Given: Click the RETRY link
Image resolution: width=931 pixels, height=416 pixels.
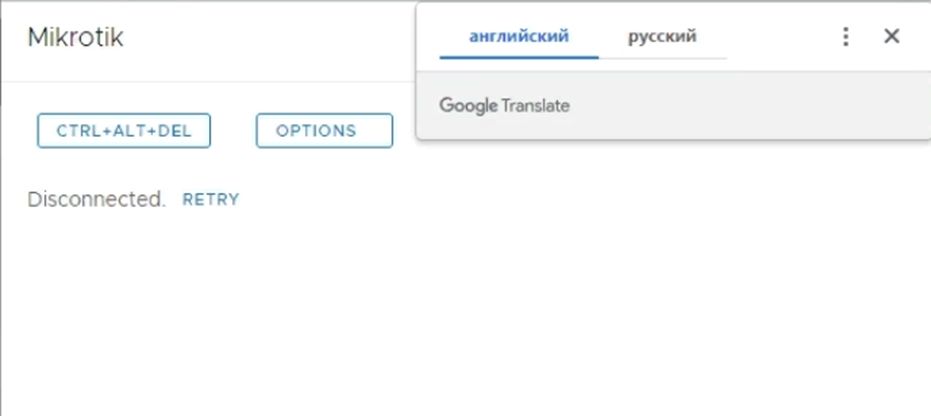Looking at the screenshot, I should (x=211, y=200).
